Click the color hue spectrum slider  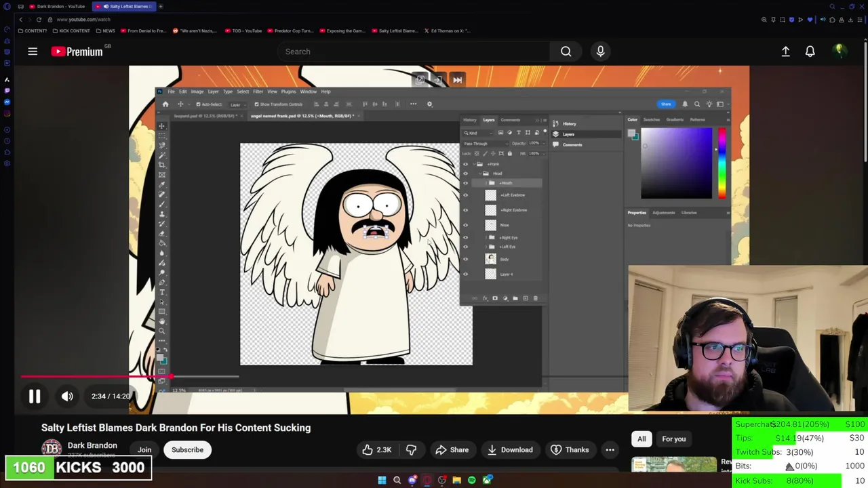click(x=722, y=163)
